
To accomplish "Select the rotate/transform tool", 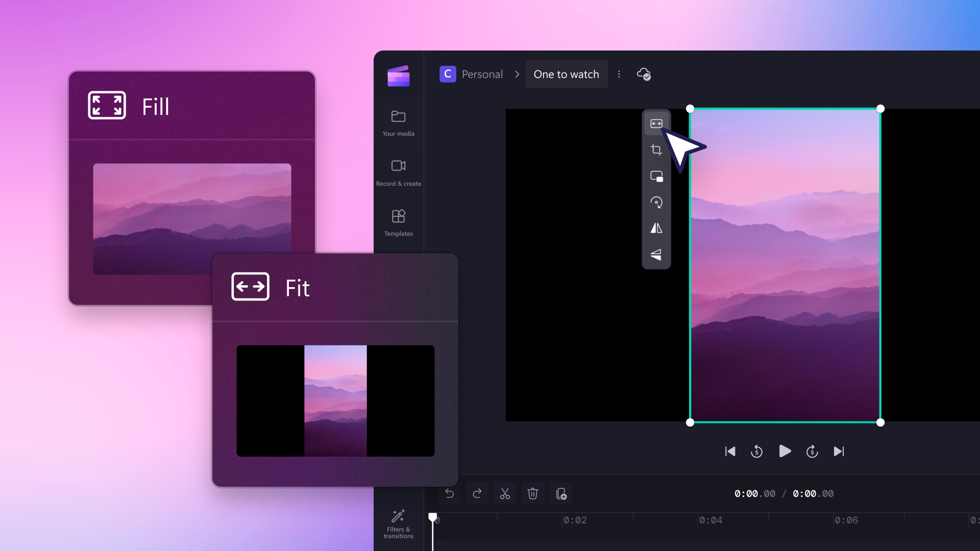I will coord(656,202).
